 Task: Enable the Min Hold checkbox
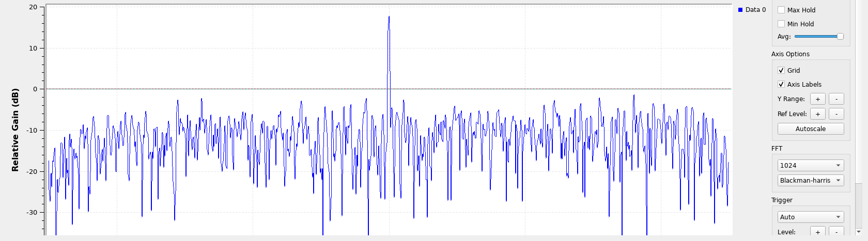click(781, 24)
